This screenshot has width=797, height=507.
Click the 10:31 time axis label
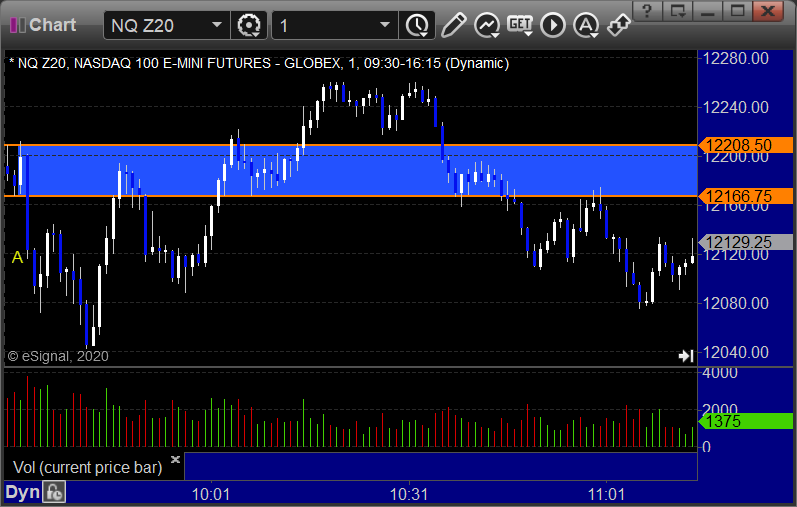click(409, 494)
